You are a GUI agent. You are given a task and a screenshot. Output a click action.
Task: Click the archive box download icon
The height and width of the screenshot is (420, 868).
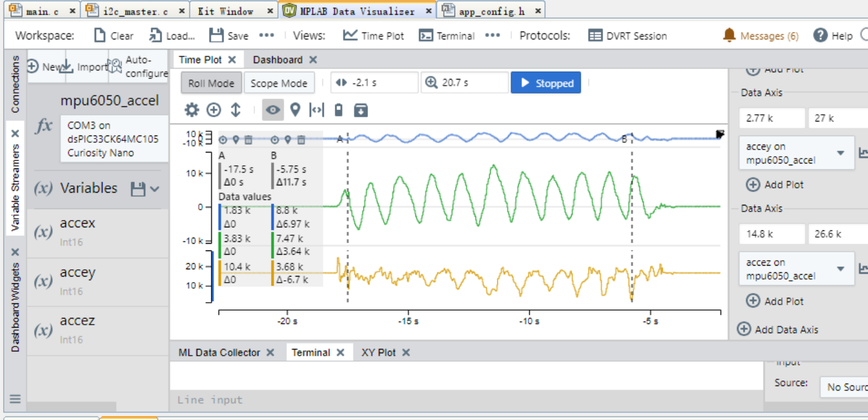coord(361,109)
